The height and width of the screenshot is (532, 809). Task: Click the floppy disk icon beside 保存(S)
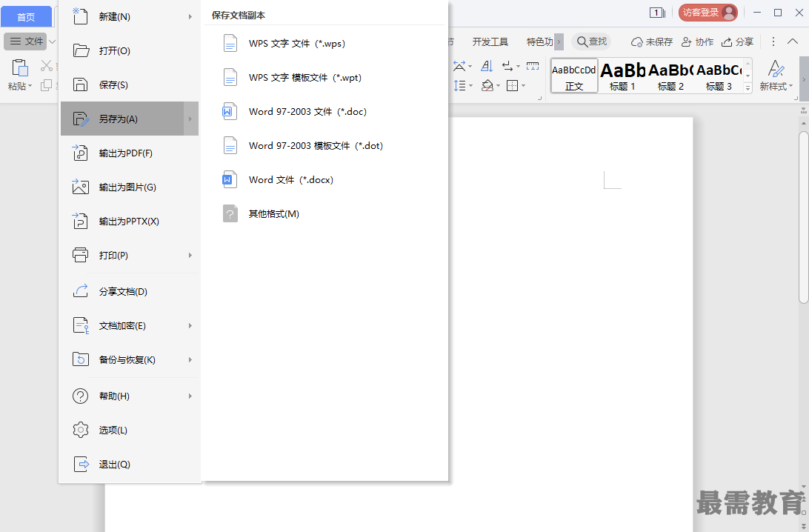click(81, 84)
